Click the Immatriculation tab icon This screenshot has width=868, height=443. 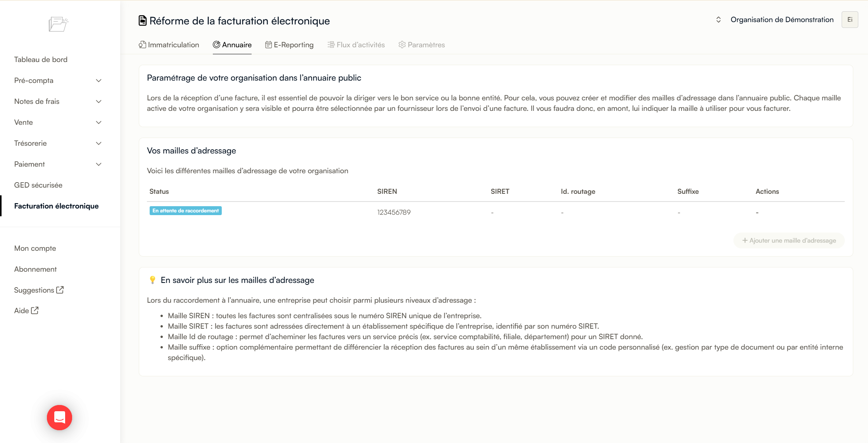142,45
